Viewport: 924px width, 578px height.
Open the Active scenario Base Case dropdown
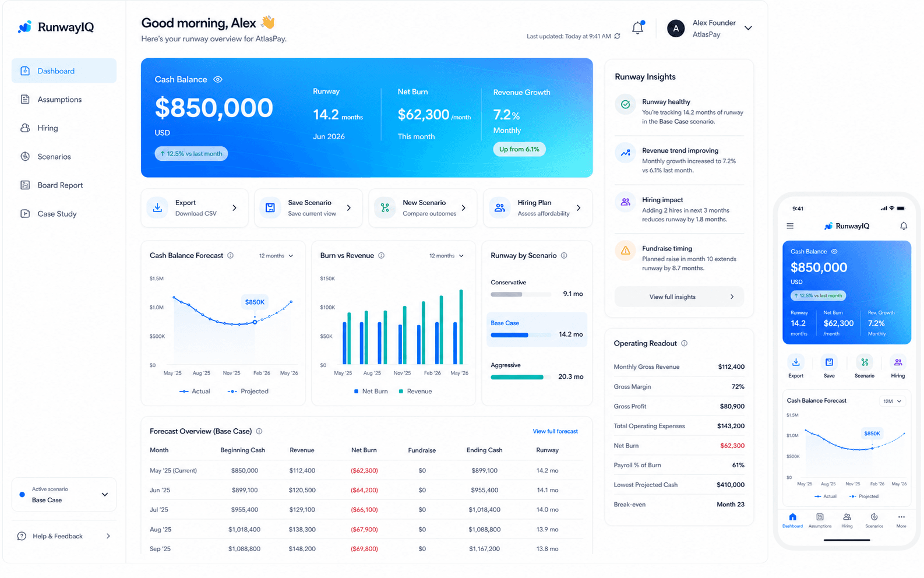pyautogui.click(x=64, y=495)
